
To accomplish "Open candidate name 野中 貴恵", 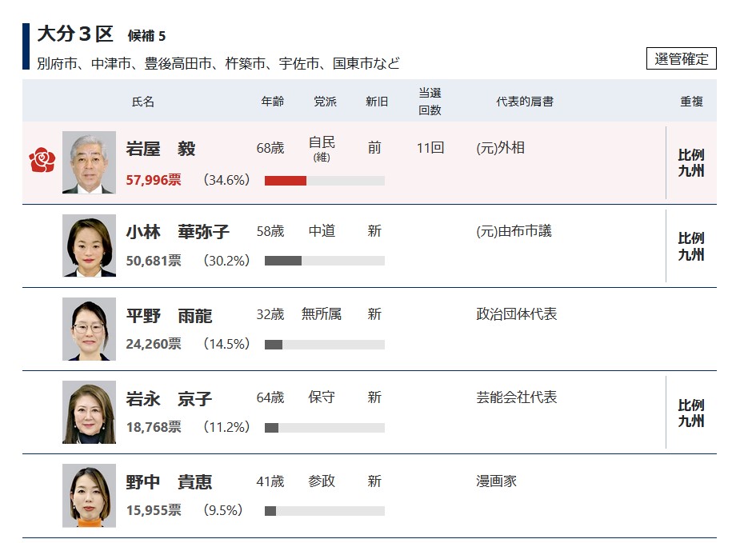I will pyautogui.click(x=169, y=481).
